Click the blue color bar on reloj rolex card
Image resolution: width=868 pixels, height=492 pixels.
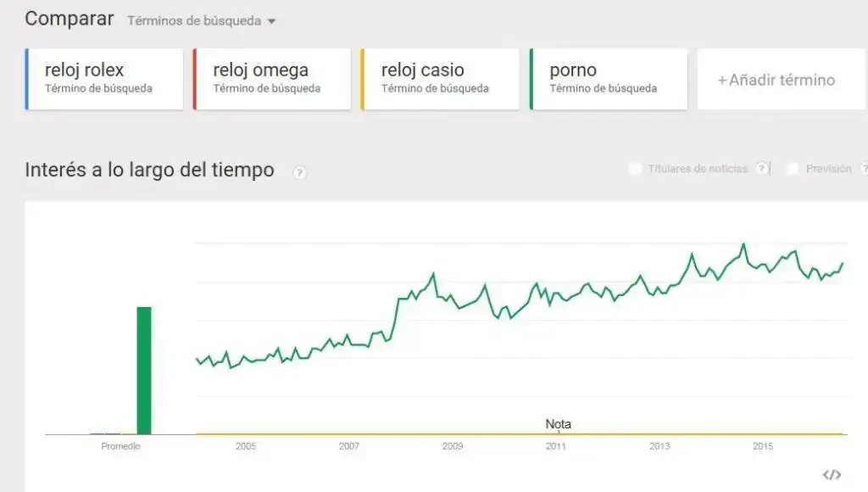(26, 78)
